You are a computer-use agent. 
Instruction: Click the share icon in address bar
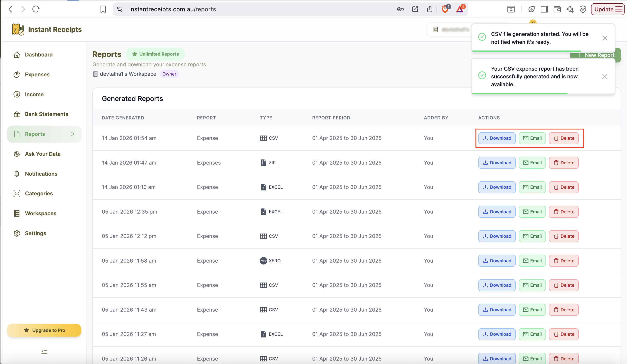tap(430, 9)
